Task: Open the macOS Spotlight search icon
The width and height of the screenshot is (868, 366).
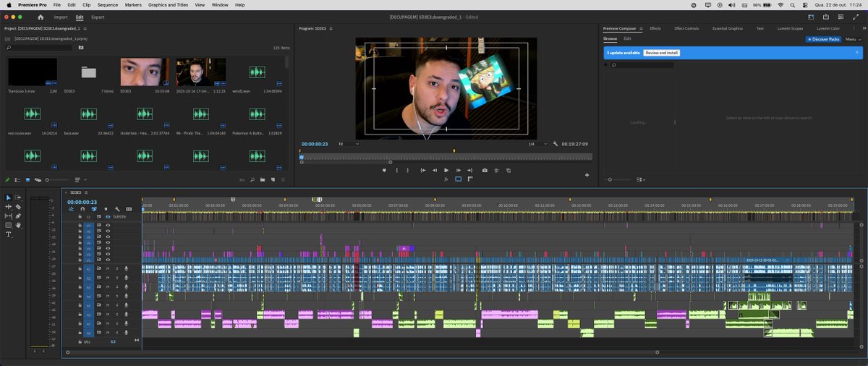Action: click(793, 4)
